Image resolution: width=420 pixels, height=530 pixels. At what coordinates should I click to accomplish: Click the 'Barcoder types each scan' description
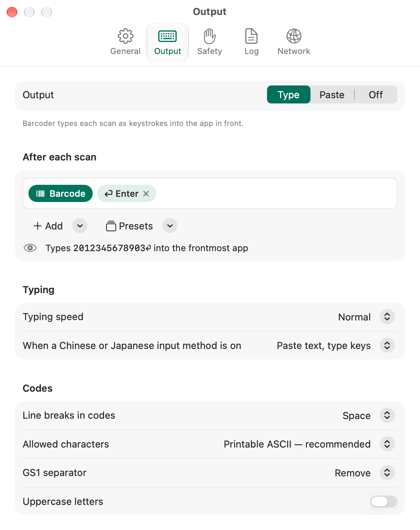pyautogui.click(x=133, y=123)
